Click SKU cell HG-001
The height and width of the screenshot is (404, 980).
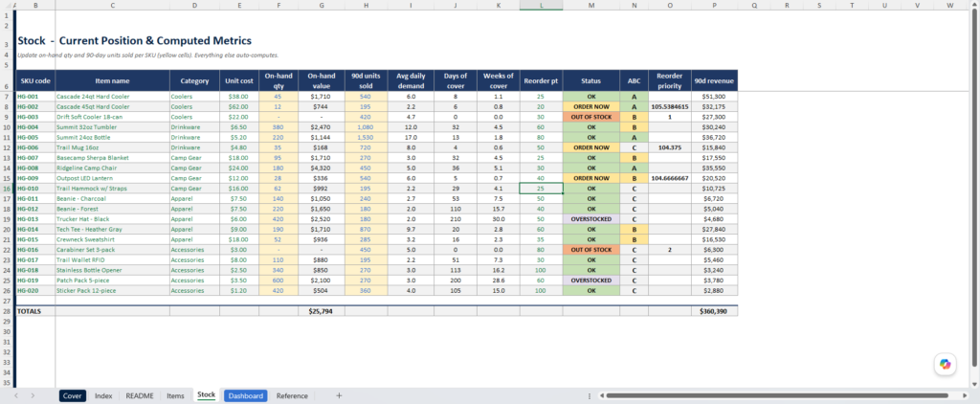[x=35, y=97]
